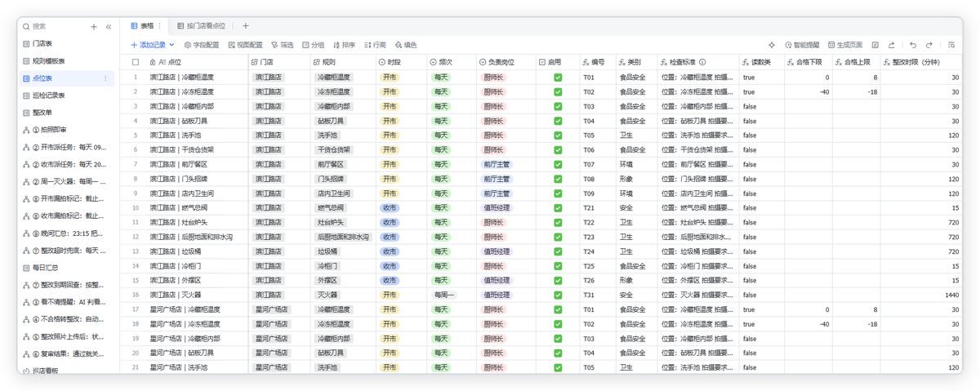Open the 填色 fill color tool

pos(406,45)
